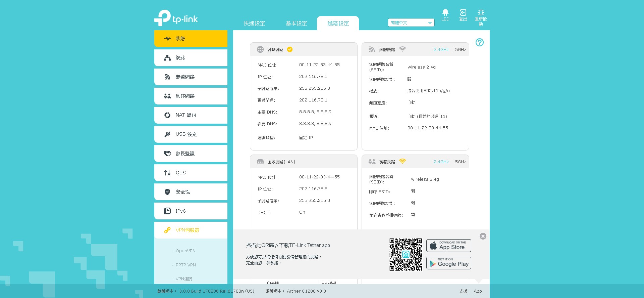Click the yellow guest Wi-Fi signal icon
The height and width of the screenshot is (298, 644).
[x=402, y=161]
